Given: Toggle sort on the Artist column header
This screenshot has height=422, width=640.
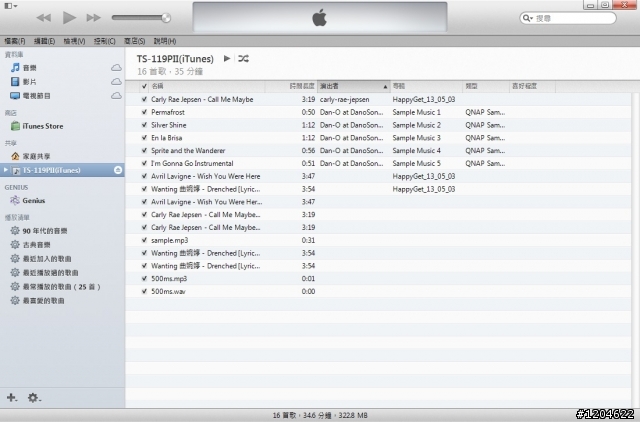Looking at the screenshot, I should (x=353, y=86).
